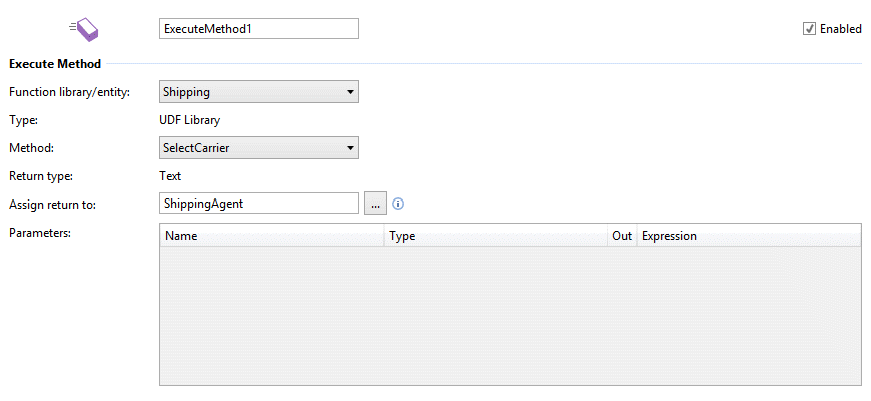Click the empty Parameters grid area

coord(510,315)
